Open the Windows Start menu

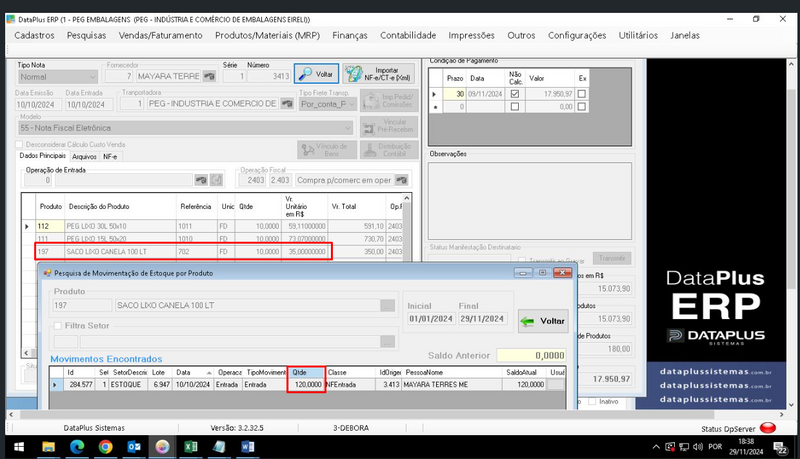click(x=19, y=447)
